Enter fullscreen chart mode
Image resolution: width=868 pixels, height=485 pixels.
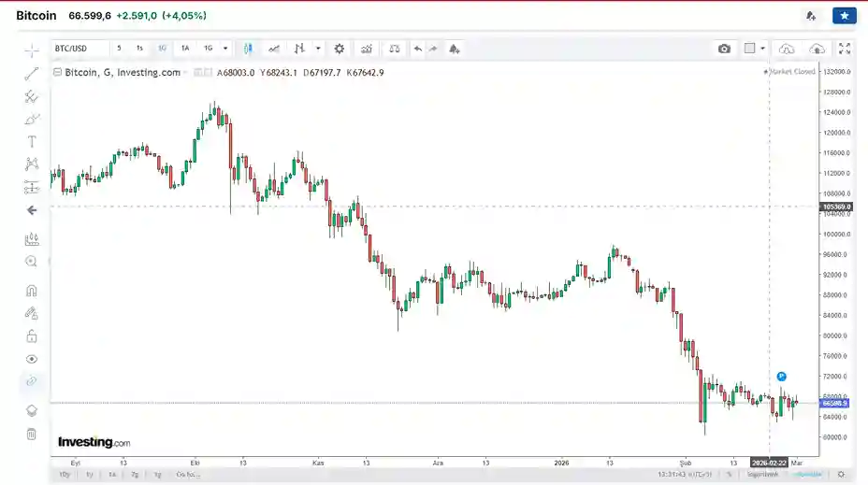[845, 49]
